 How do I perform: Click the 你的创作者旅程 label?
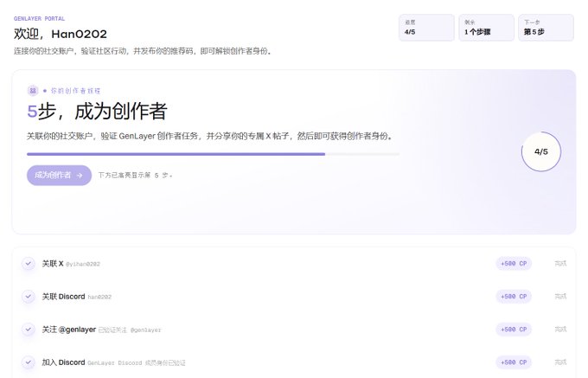76,91
